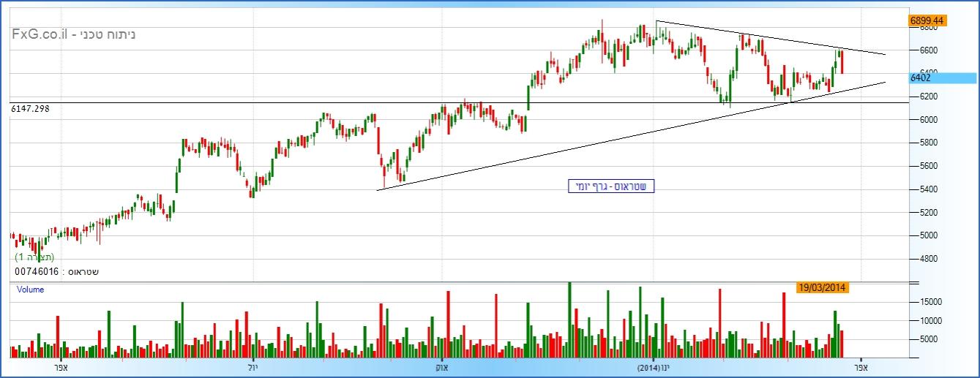This screenshot has height=378, width=980.
Task: Click the orange 19/03/2014 date label
Action: point(823,287)
